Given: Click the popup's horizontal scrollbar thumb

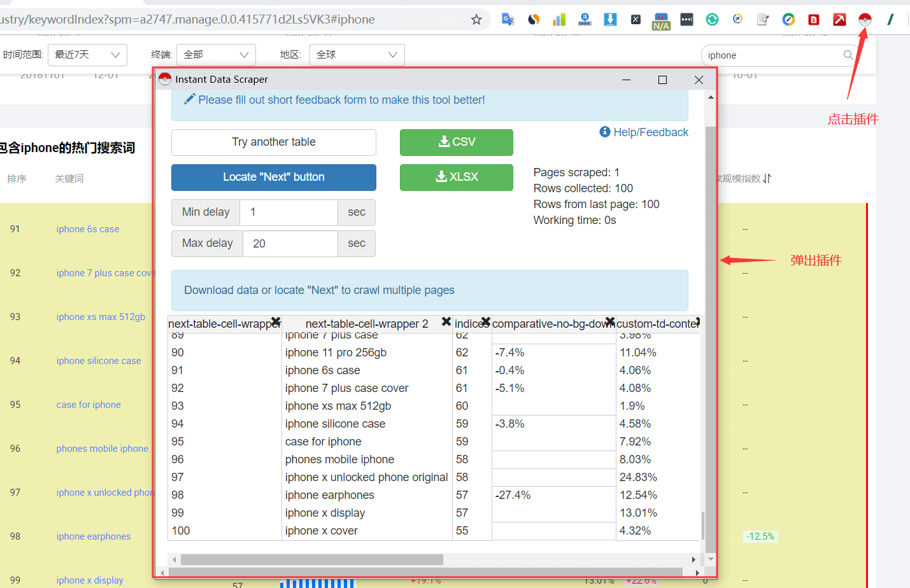Looking at the screenshot, I should [311, 559].
